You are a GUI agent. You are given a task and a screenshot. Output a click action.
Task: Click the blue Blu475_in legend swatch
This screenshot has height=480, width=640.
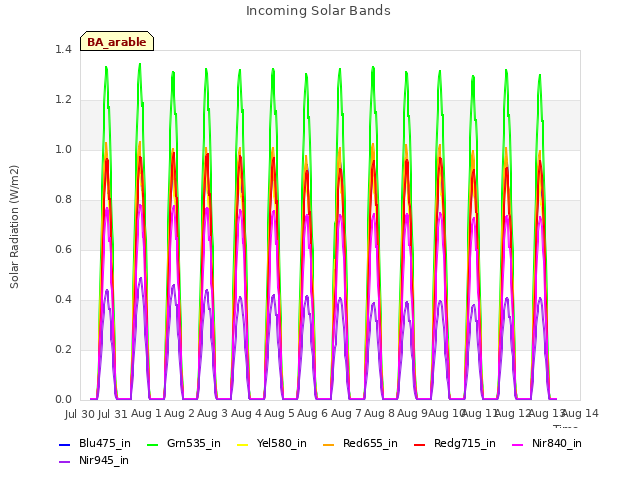[64, 444]
